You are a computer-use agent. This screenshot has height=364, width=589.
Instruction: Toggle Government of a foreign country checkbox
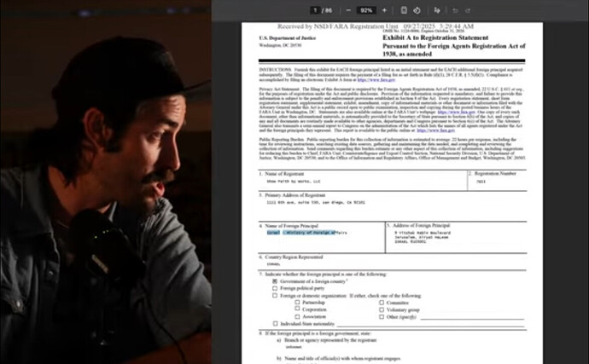275,281
